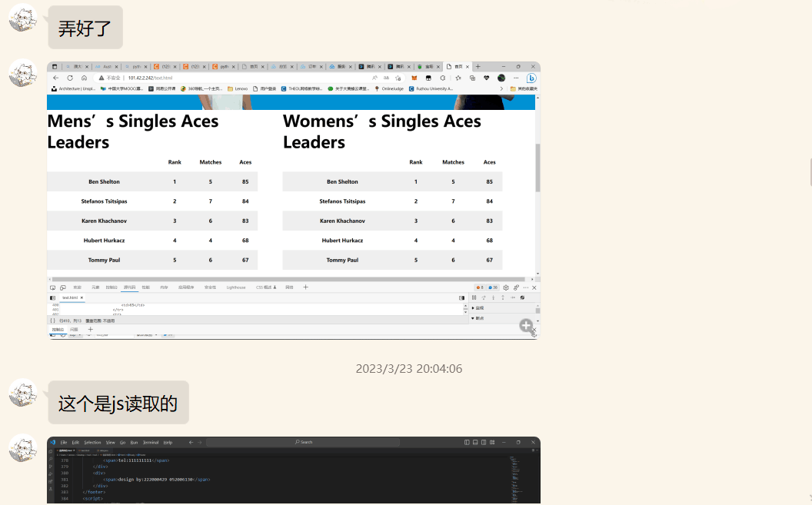Image resolution: width=812 pixels, height=505 pixels.
Task: Open DevTools settings gear
Action: tap(506, 287)
